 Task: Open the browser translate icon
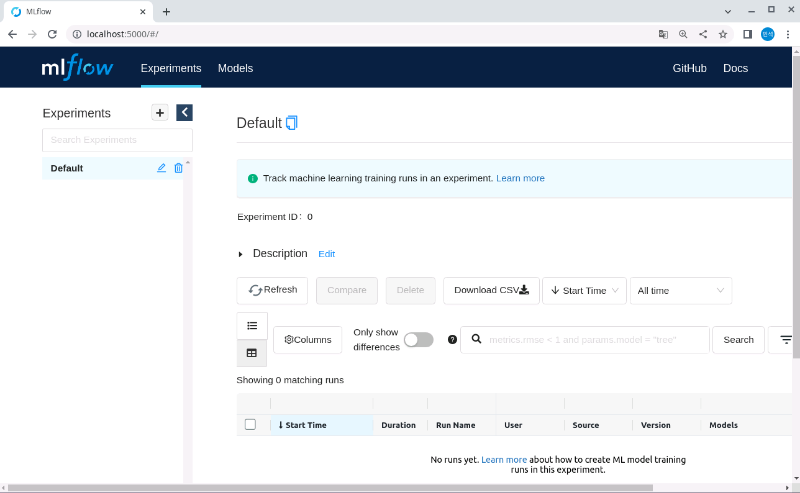[x=663, y=34]
